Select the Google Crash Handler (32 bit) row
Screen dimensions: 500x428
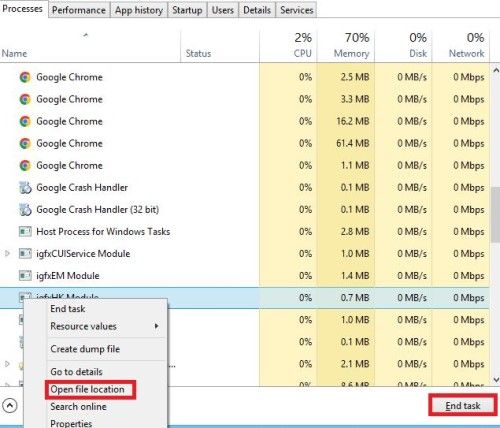point(245,210)
